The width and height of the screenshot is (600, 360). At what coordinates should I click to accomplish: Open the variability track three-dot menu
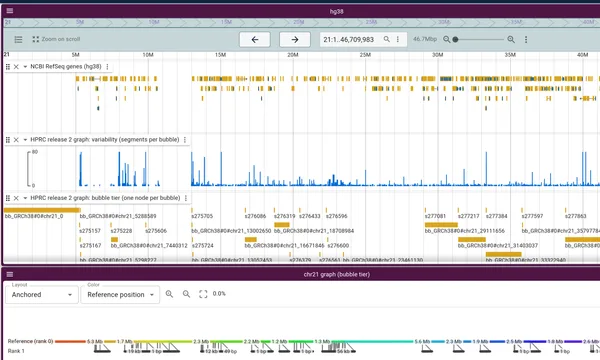(185, 140)
